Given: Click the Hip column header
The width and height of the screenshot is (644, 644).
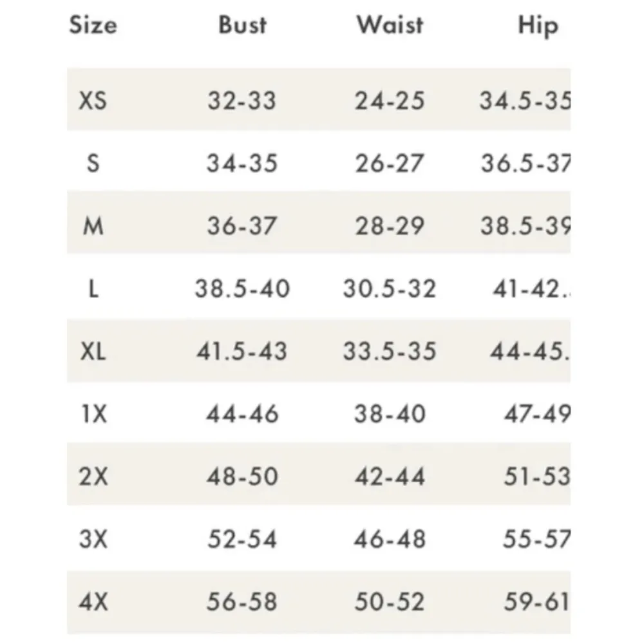Looking at the screenshot, I should point(538,26).
